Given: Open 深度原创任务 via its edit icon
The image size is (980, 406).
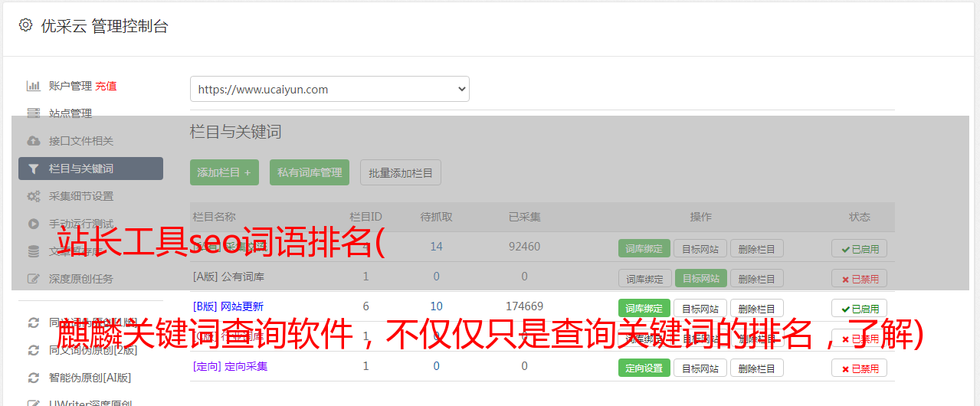Looking at the screenshot, I should point(34,279).
